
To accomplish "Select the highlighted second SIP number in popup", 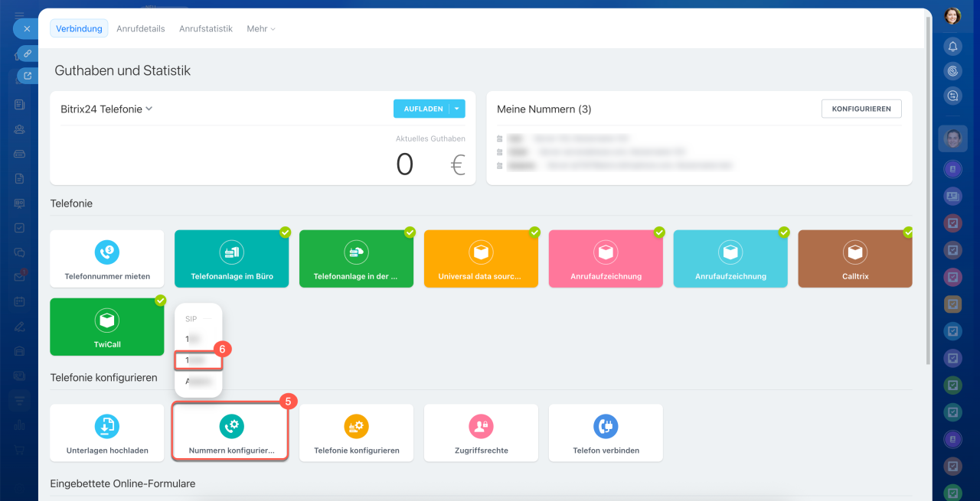I will click(x=198, y=359).
